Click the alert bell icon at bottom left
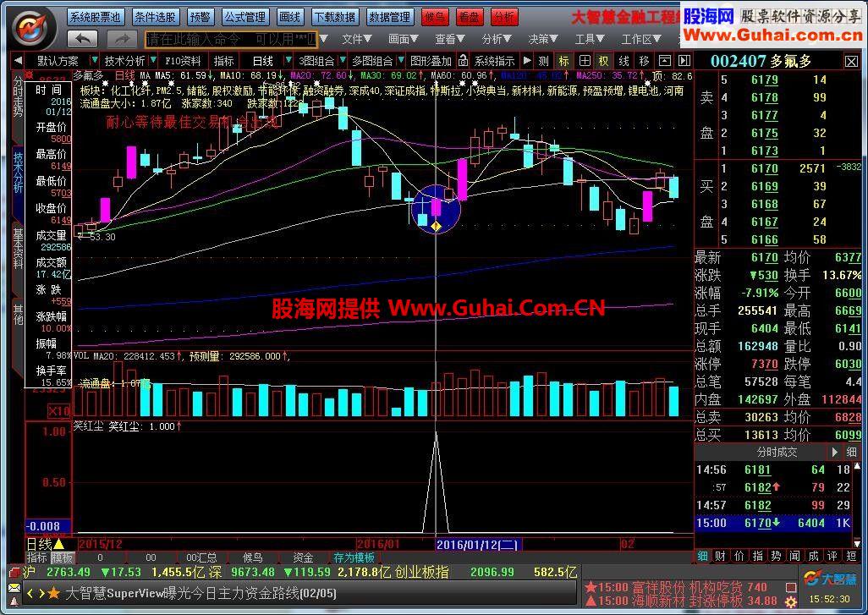868x615 pixels. pyautogui.click(x=14, y=601)
